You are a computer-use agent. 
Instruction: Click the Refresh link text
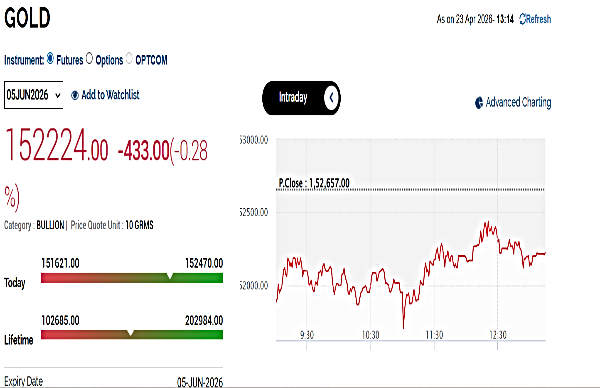tap(539, 19)
